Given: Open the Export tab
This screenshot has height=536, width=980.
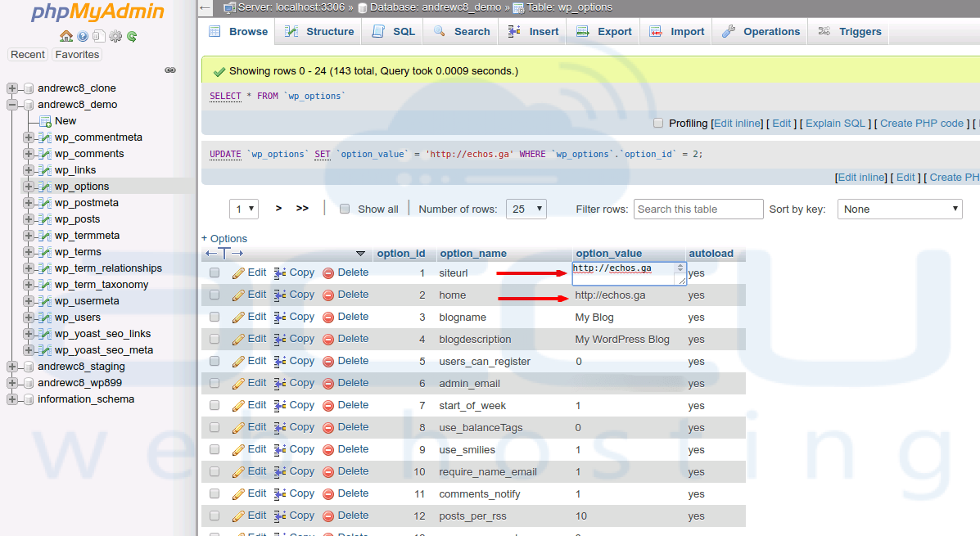Looking at the screenshot, I should tap(603, 31).
